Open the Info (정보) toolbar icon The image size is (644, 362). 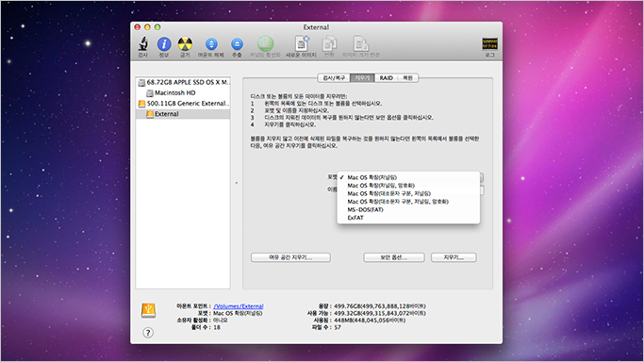(164, 44)
